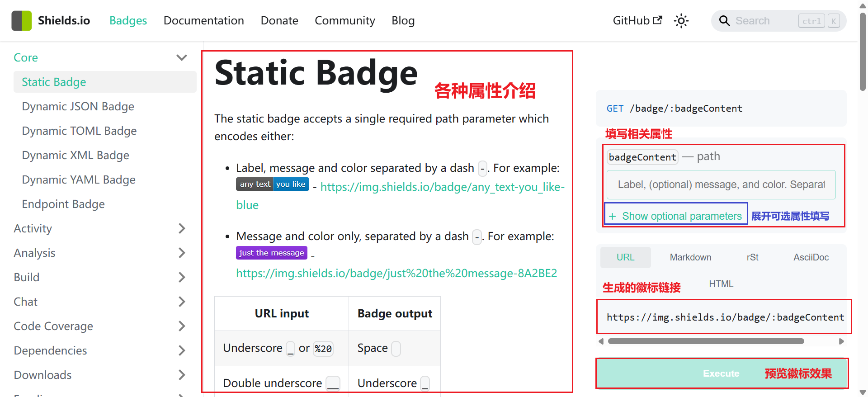Select Static Badge in sidebar
This screenshot has width=868, height=397.
[x=105, y=82]
